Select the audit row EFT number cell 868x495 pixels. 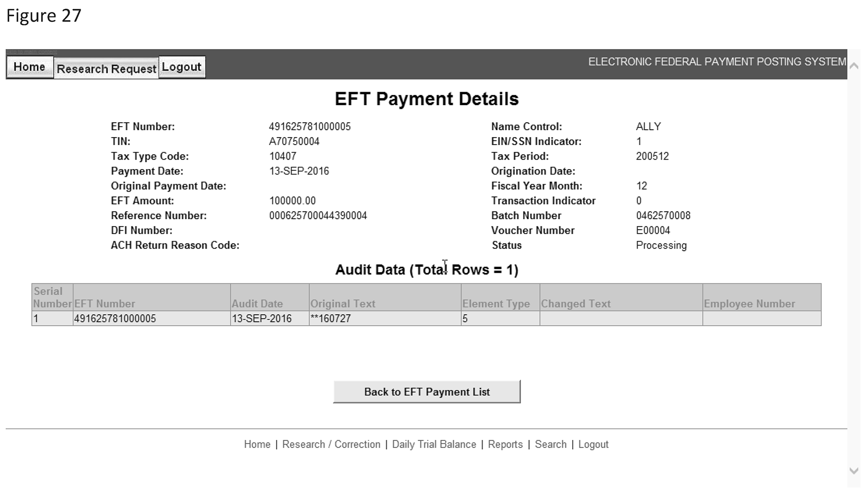coord(115,319)
